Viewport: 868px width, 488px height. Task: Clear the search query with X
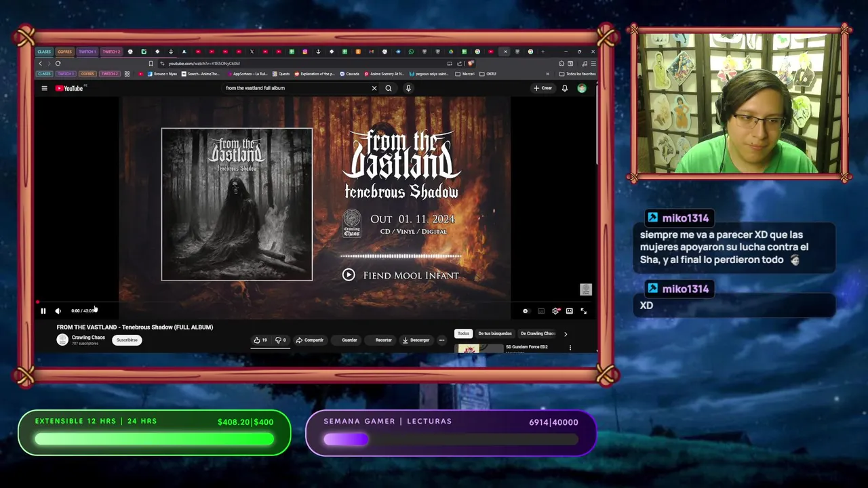[374, 88]
